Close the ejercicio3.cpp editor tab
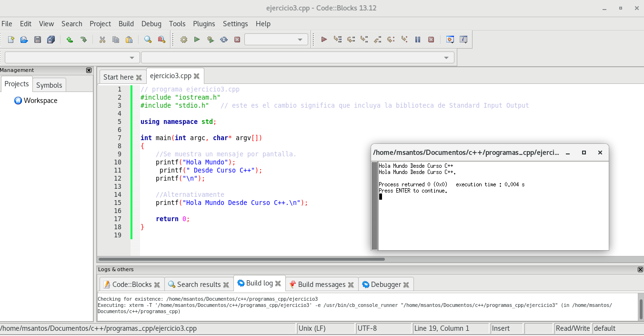The image size is (644, 336). 196,76
